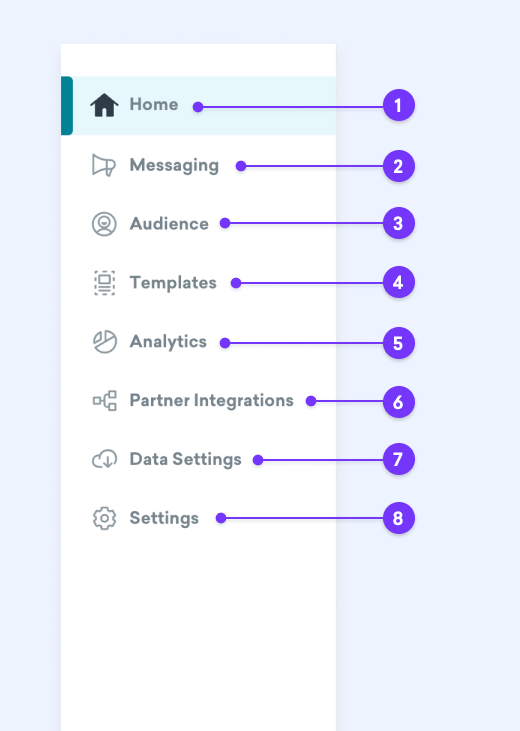Open Templates from the navigation
The width and height of the screenshot is (520, 731).
point(173,283)
